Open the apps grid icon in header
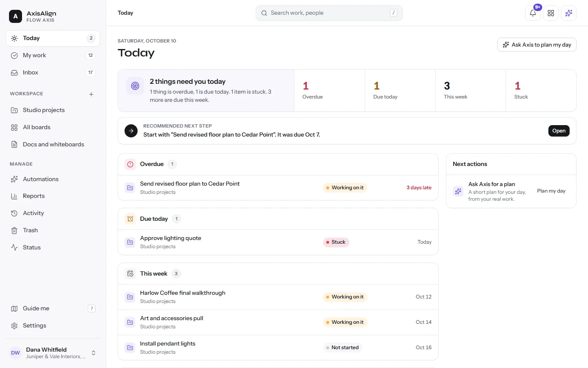This screenshot has height=368, width=588. click(x=551, y=13)
